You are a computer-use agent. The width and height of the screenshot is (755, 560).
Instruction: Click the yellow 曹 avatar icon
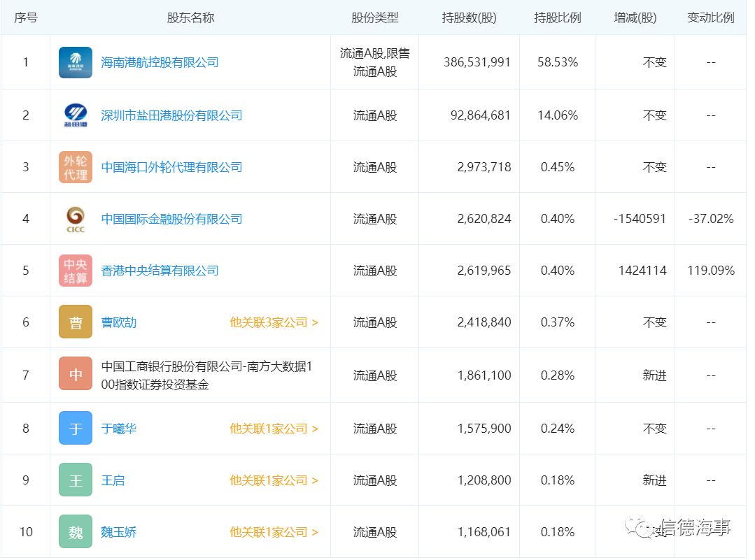(76, 322)
